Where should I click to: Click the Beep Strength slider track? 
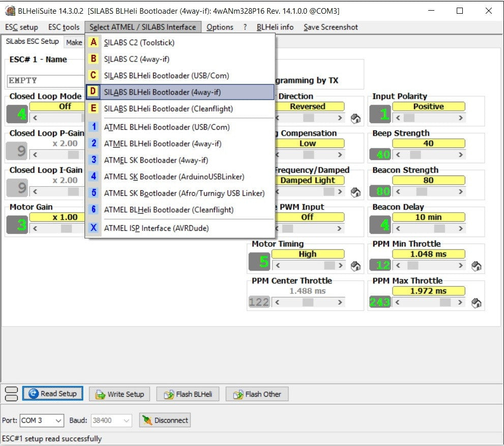(429, 155)
